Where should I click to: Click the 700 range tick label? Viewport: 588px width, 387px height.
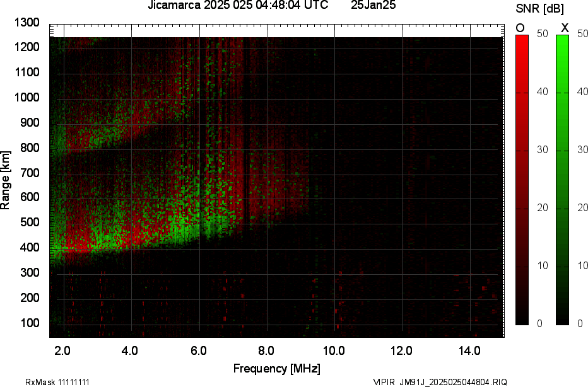tap(30, 173)
